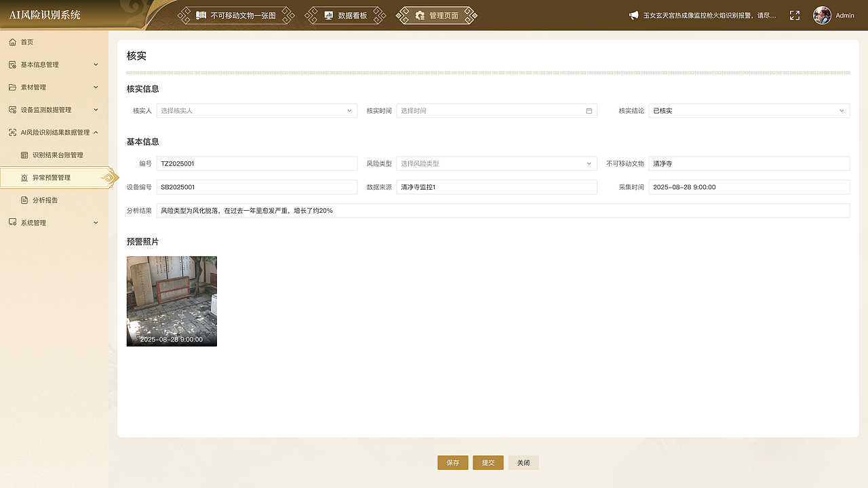Click the folder icon next to 素材管理

click(x=13, y=87)
